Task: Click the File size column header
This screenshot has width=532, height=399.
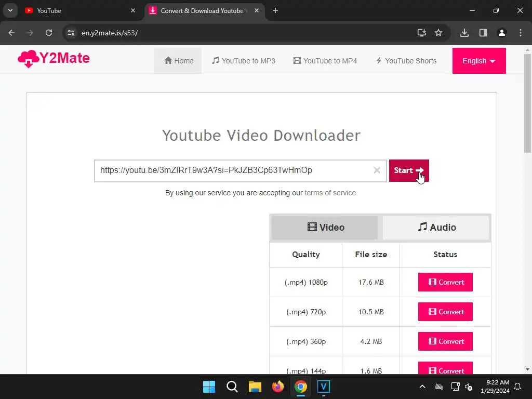Action: tap(371, 255)
